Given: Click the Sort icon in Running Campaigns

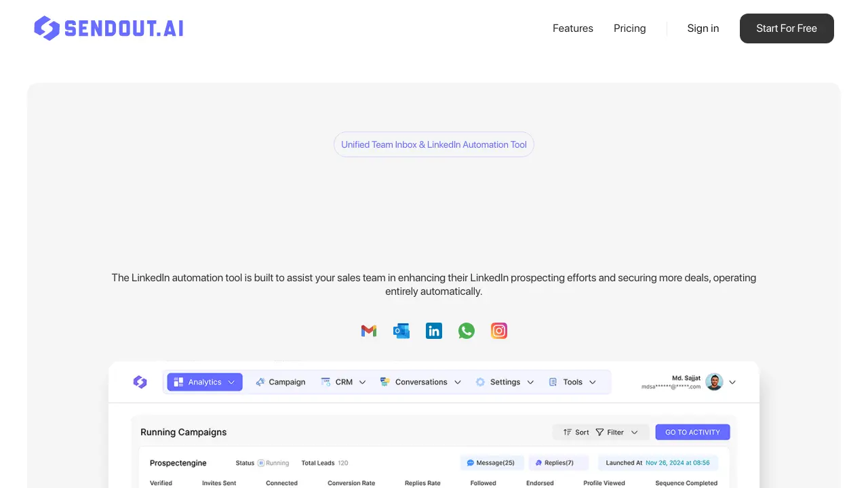Looking at the screenshot, I should pos(568,432).
